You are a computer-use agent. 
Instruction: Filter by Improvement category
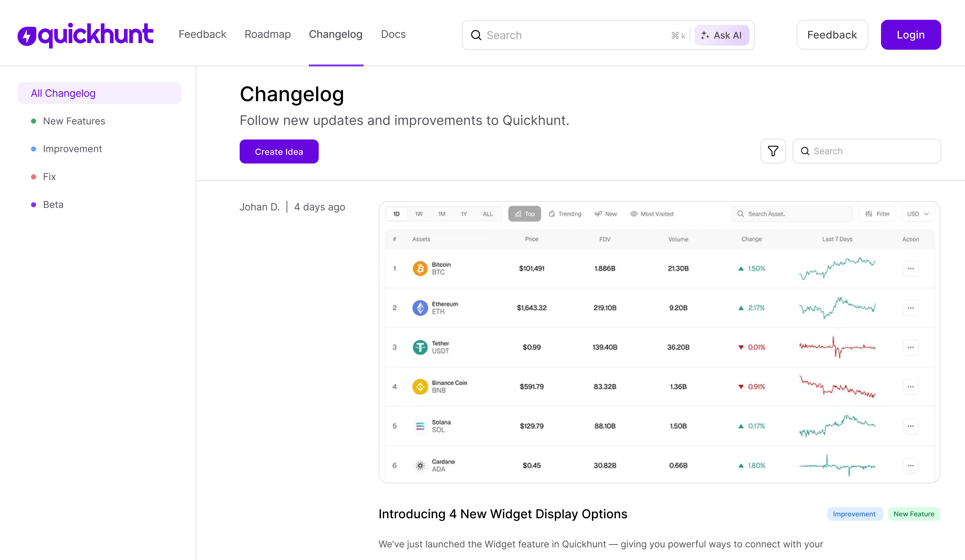pyautogui.click(x=72, y=149)
